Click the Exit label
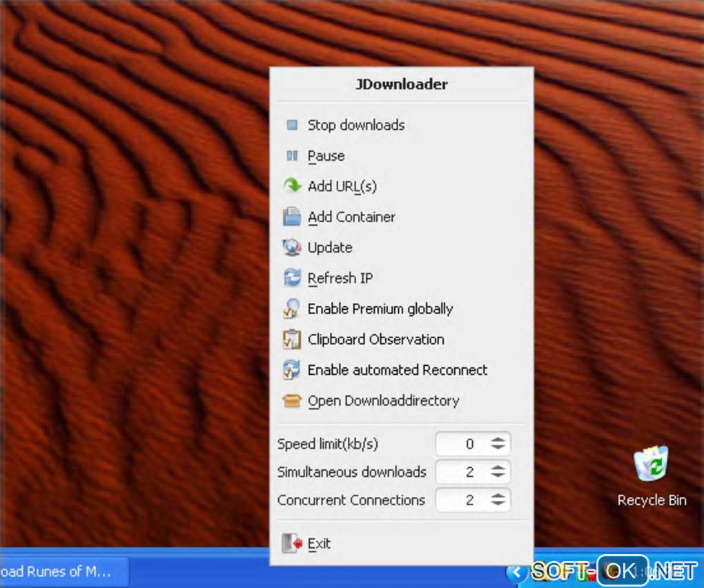The width and height of the screenshot is (704, 588). (x=320, y=544)
